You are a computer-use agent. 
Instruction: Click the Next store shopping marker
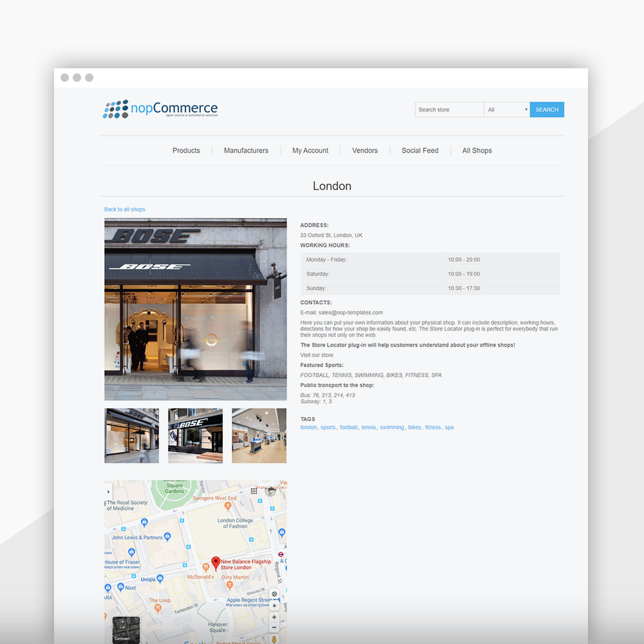pos(121,587)
